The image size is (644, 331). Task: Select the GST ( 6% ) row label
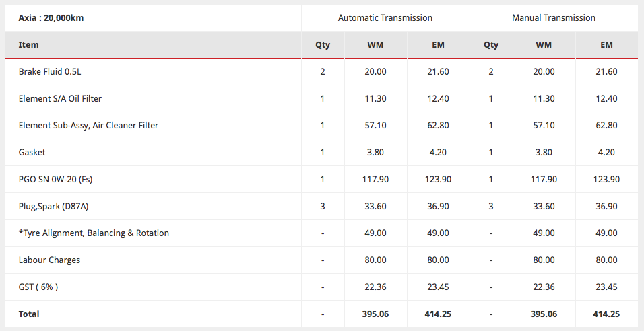(38, 287)
